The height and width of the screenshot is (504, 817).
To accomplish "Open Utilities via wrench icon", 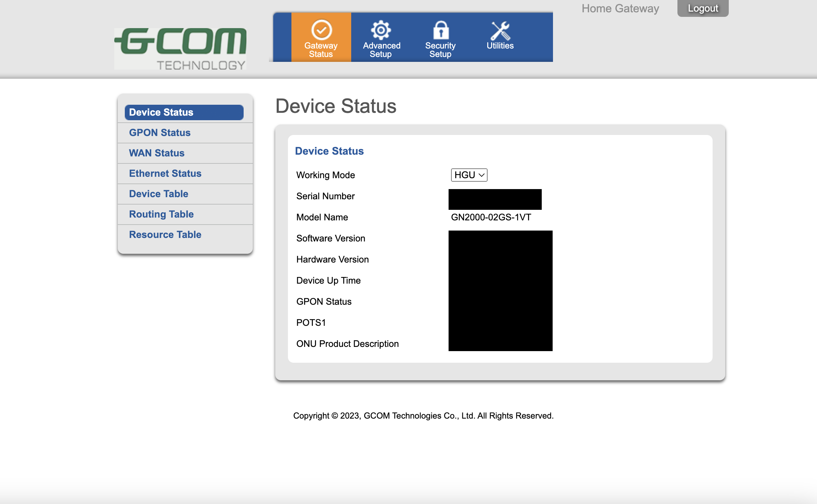I will [500, 31].
